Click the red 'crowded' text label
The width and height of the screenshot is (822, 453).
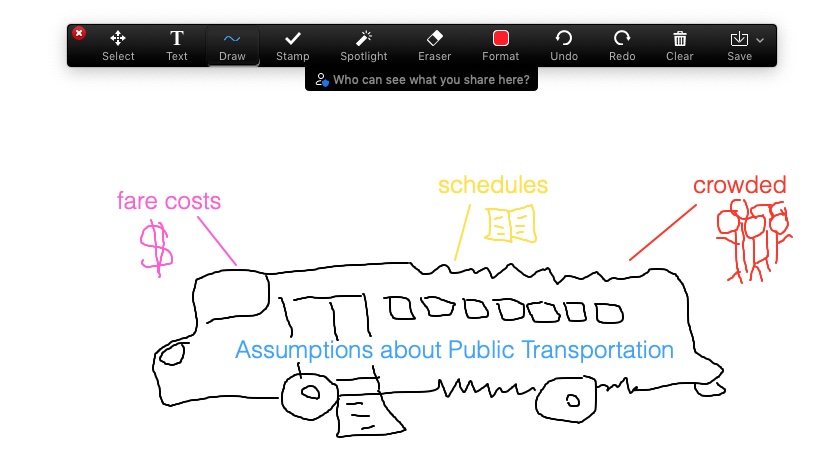coord(740,185)
